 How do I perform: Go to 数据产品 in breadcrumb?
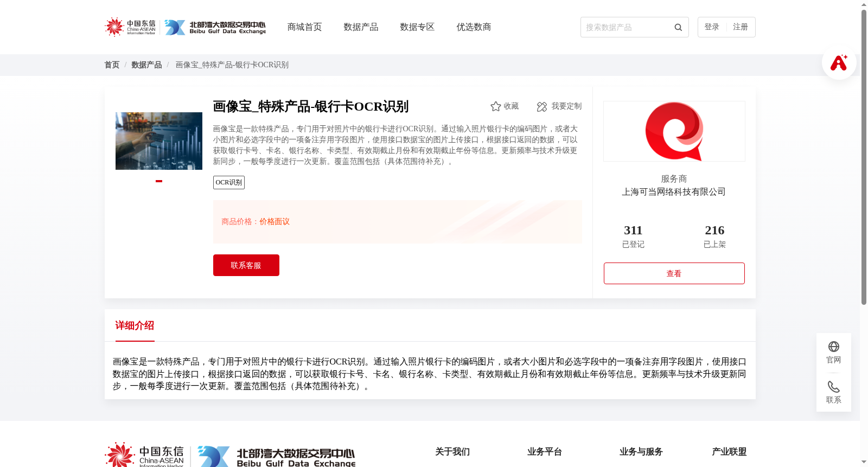click(146, 65)
